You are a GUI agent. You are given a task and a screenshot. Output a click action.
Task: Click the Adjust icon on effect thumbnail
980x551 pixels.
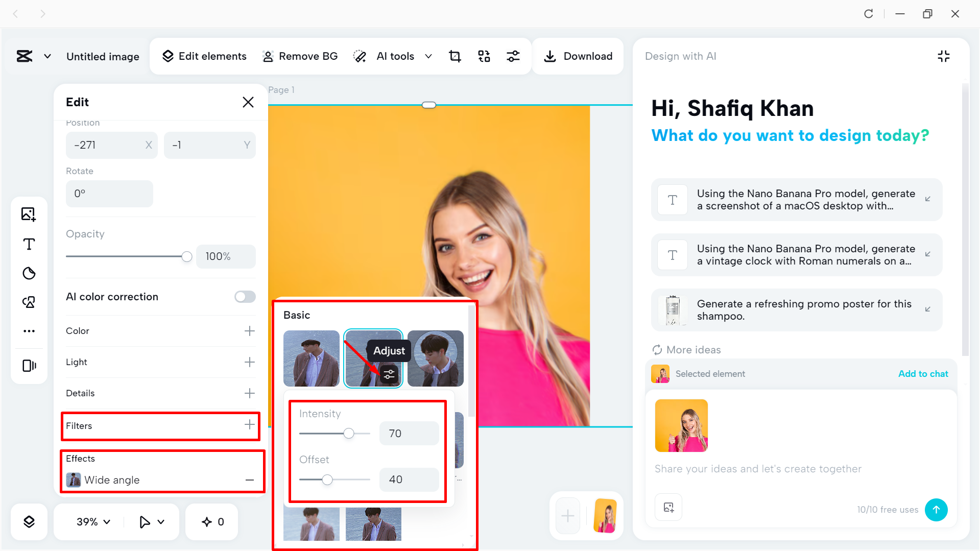point(389,375)
